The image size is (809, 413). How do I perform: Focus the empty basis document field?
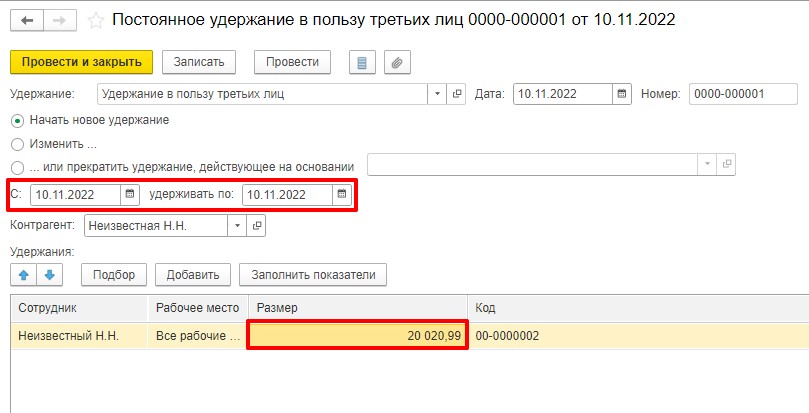[532, 165]
